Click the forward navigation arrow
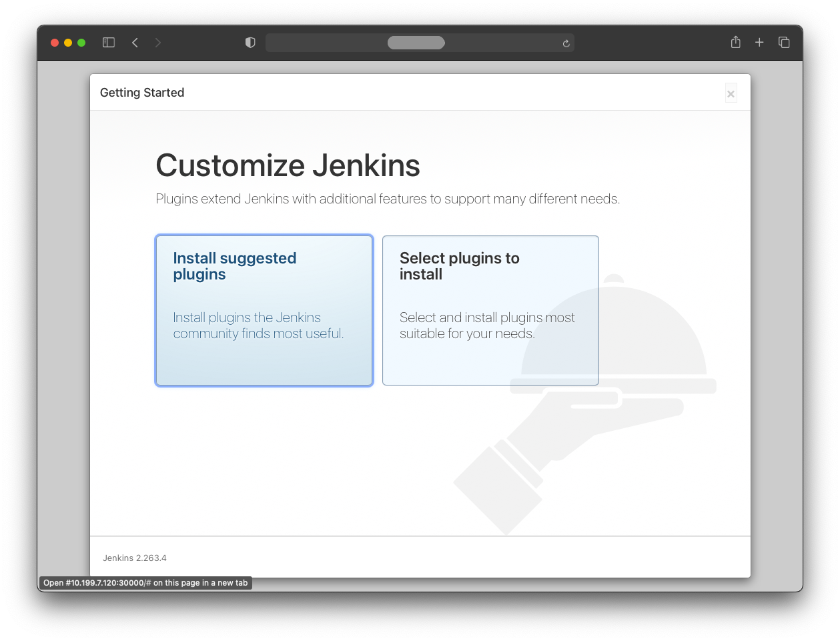Image resolution: width=840 pixels, height=641 pixels. [158, 43]
